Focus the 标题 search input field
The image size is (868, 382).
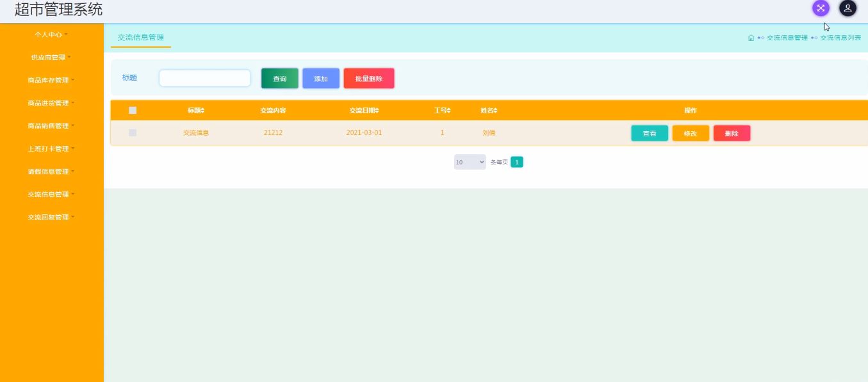(205, 78)
